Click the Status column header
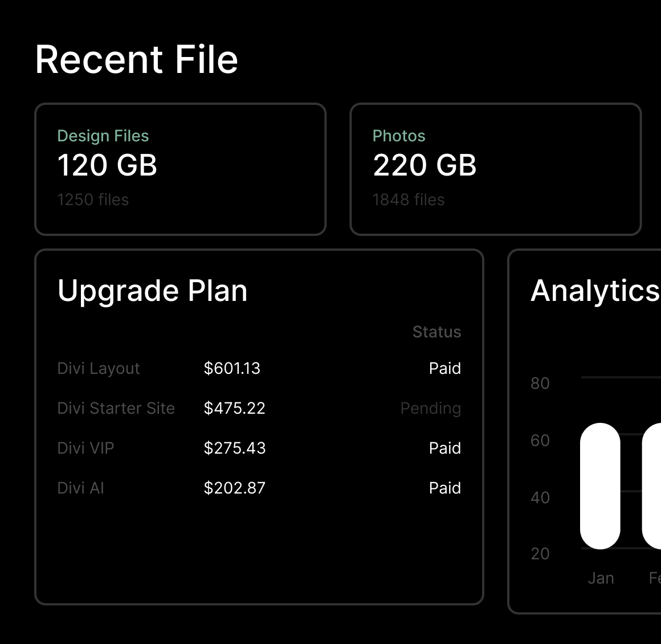This screenshot has width=661, height=644. coord(436,332)
